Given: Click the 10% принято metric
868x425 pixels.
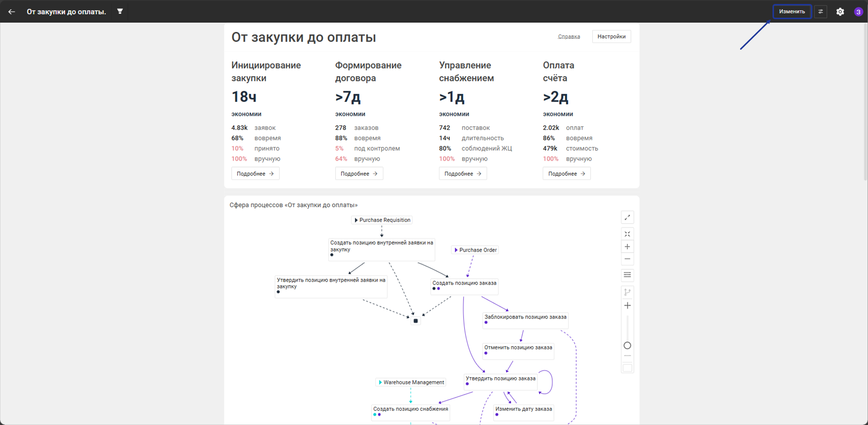Looking at the screenshot, I should coord(256,148).
